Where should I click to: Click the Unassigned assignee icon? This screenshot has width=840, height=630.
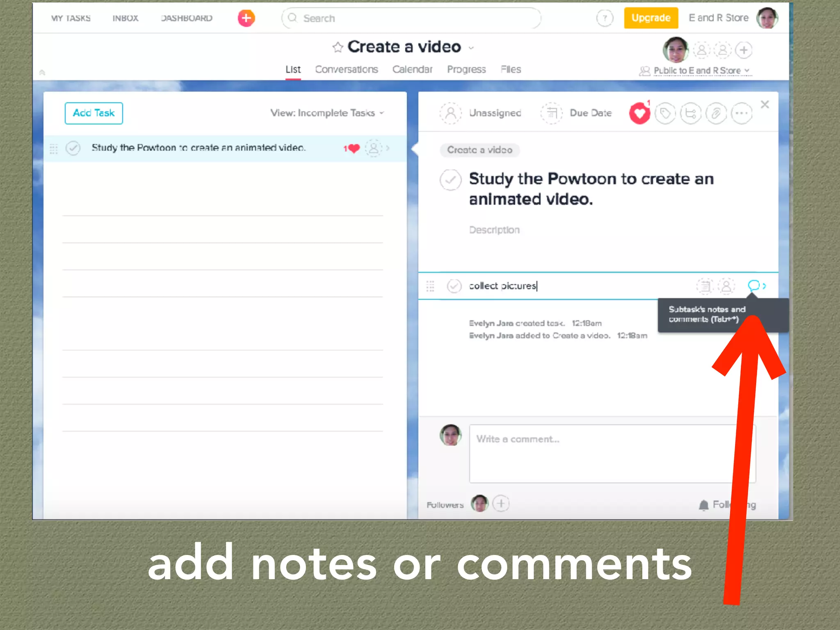[x=450, y=113]
